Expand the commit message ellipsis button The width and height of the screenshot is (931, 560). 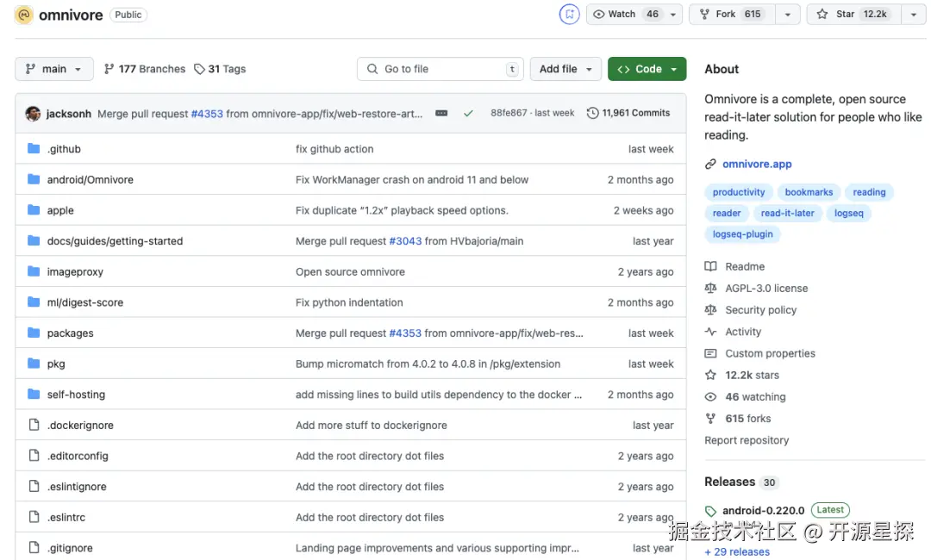[x=441, y=113]
